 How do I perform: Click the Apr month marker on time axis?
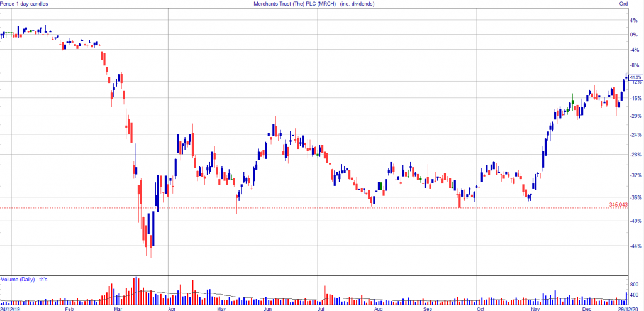coord(170,308)
